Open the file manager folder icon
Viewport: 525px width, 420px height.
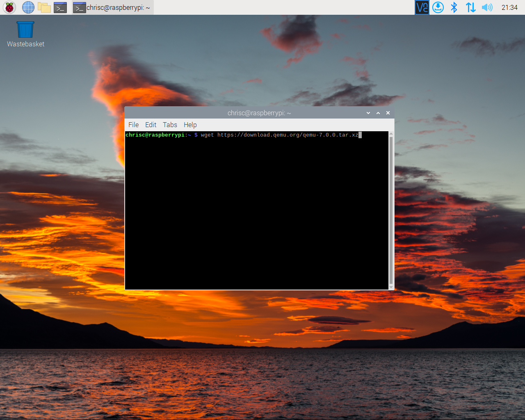coord(44,7)
